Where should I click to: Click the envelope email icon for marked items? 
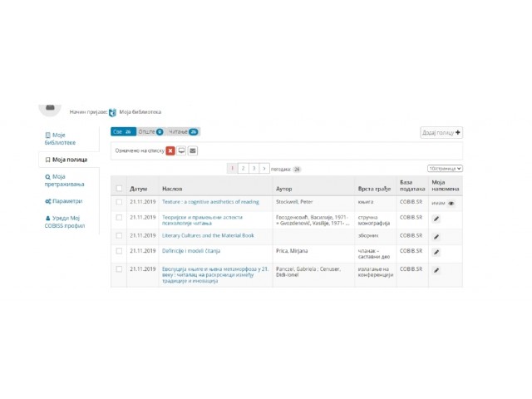(x=193, y=150)
